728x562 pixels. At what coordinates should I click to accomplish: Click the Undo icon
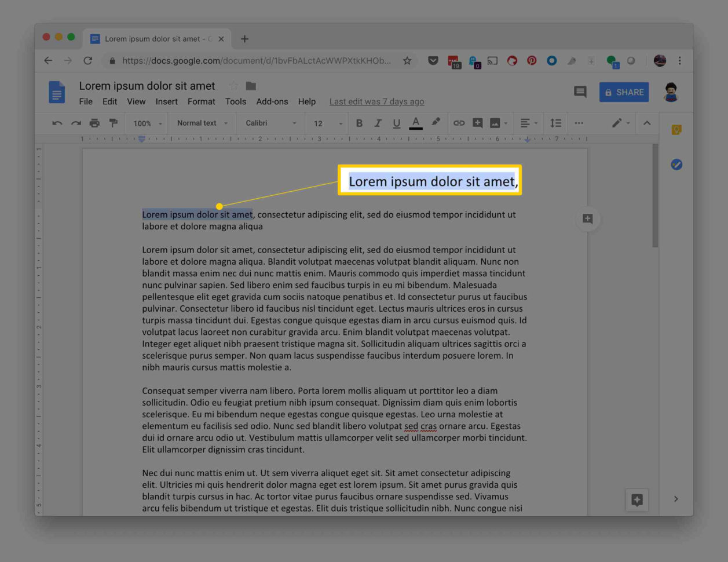(57, 123)
